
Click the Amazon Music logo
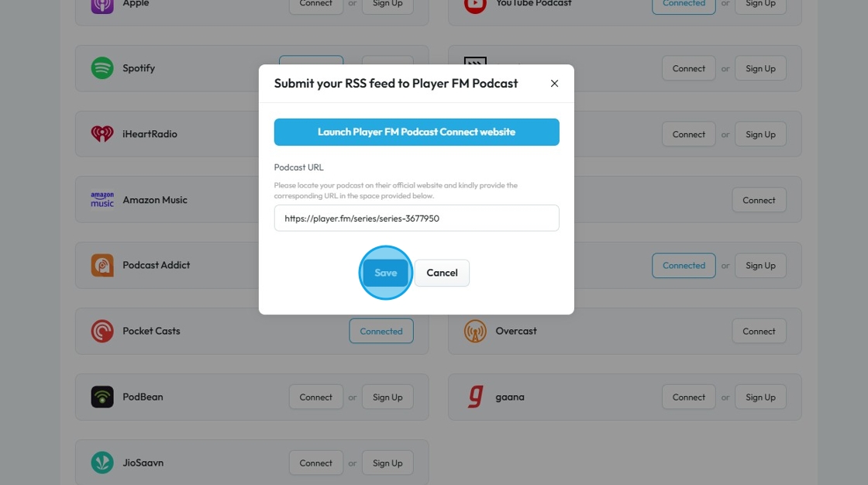[x=102, y=200]
